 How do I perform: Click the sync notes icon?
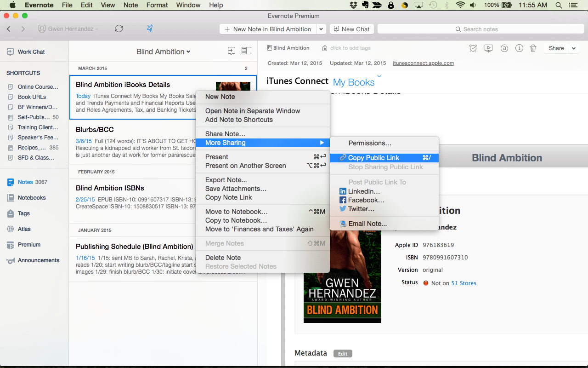pos(119,29)
